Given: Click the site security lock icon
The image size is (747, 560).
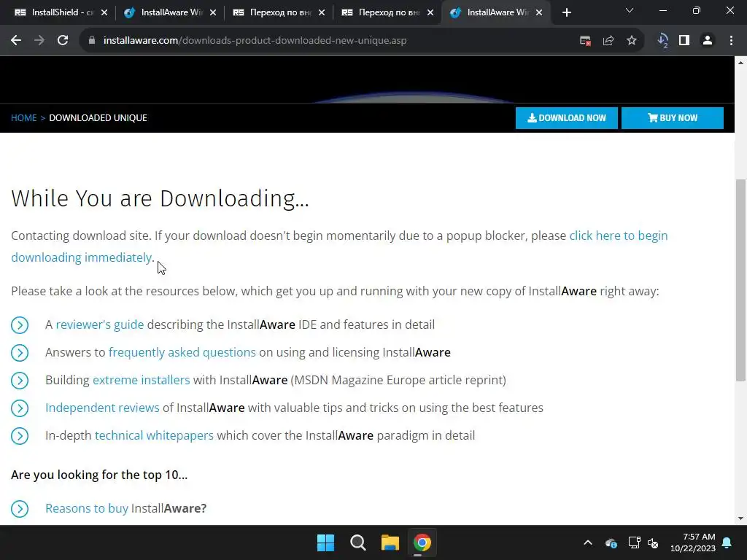Looking at the screenshot, I should 92,41.
